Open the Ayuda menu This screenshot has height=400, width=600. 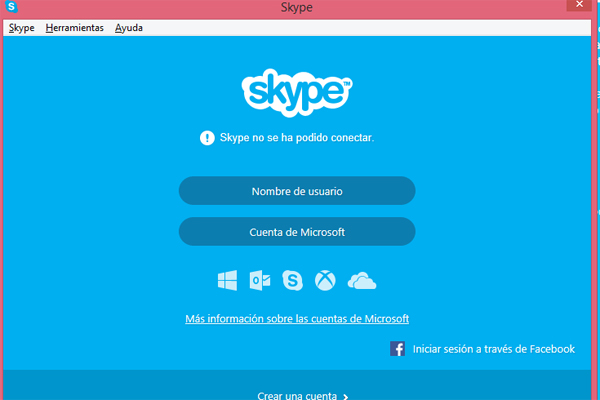[129, 28]
